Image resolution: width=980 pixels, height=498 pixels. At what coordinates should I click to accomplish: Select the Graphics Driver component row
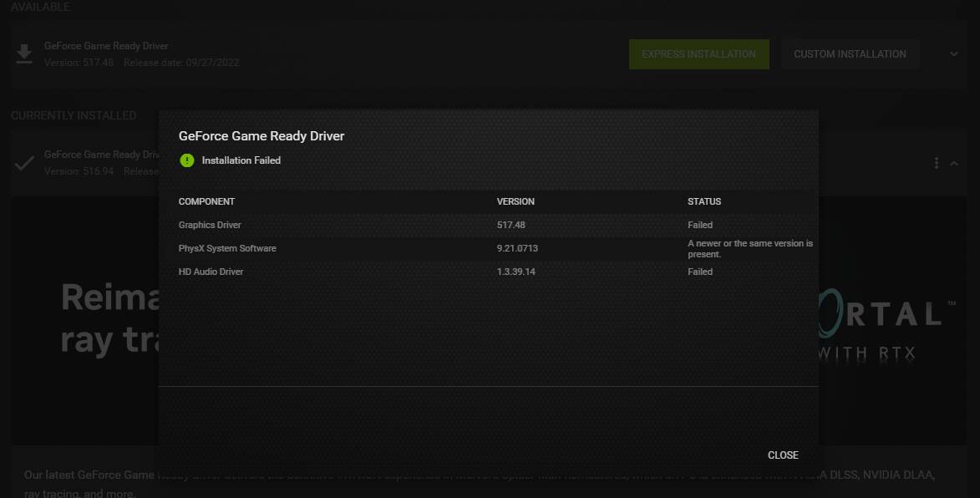210,225
